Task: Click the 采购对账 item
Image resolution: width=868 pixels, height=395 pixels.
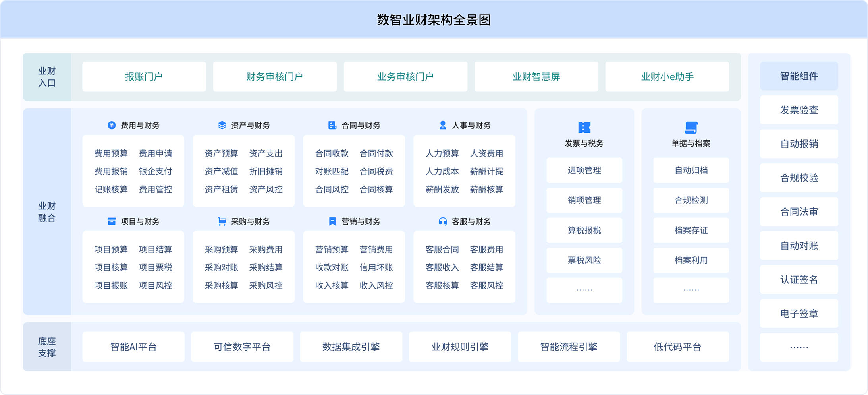Action: pos(222,267)
